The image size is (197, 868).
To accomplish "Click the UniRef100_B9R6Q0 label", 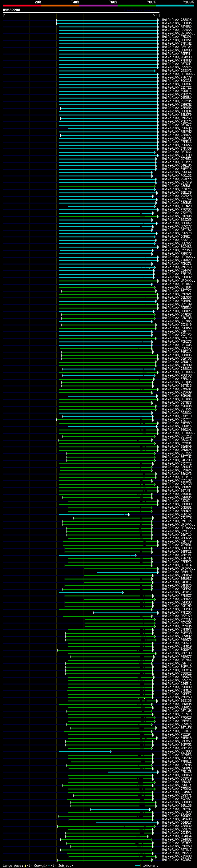I will [x=177, y=128].
